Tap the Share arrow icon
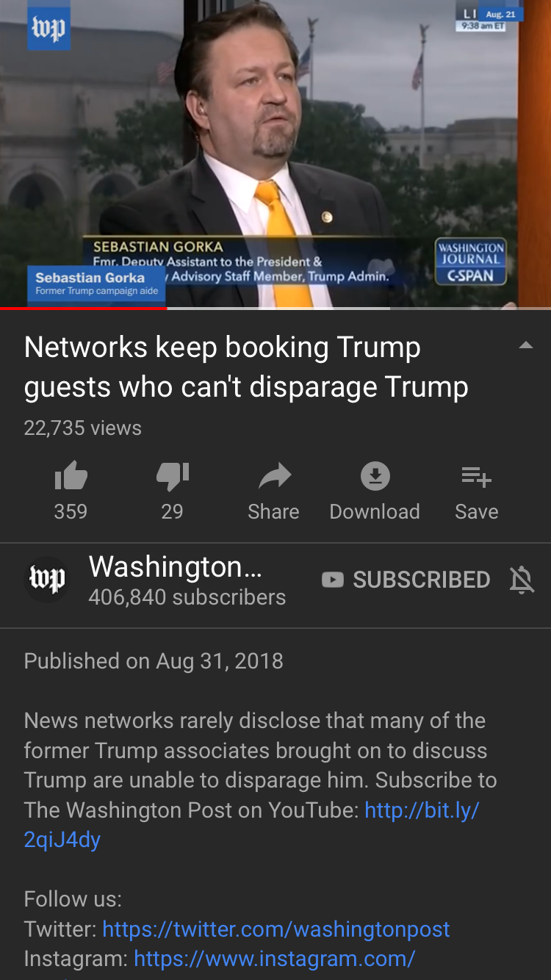Viewport: 551px width, 980px height. [275, 477]
